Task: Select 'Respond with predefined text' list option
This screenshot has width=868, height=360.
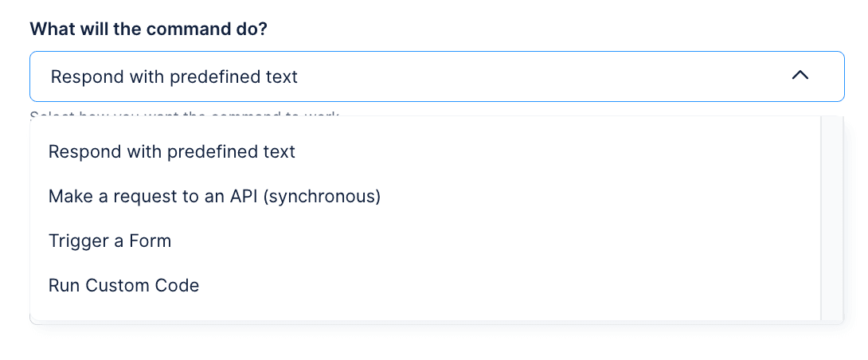Action: pos(172,151)
